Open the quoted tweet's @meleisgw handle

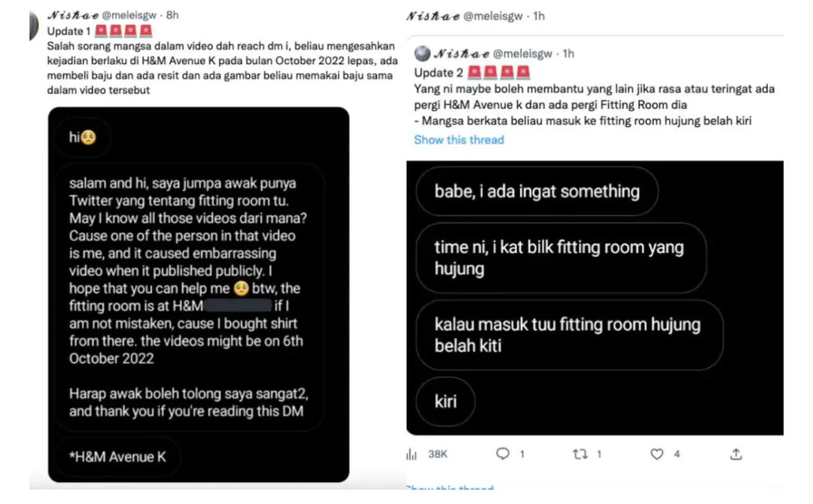click(522, 53)
